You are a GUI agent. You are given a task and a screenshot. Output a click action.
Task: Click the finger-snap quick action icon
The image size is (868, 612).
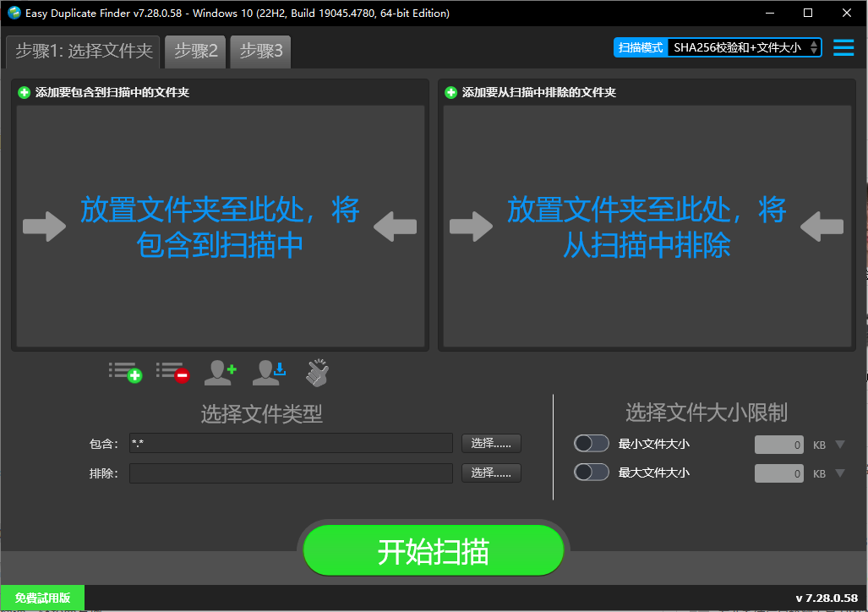coord(317,371)
